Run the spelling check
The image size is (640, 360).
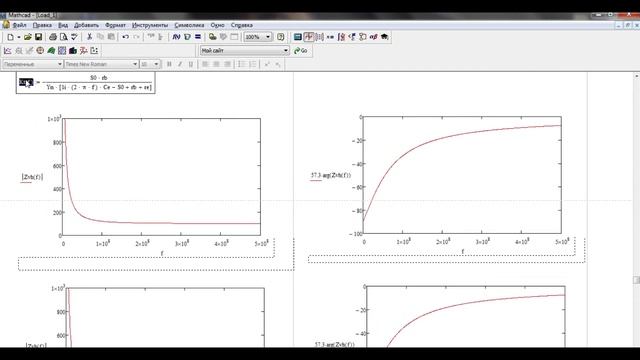(x=74, y=37)
